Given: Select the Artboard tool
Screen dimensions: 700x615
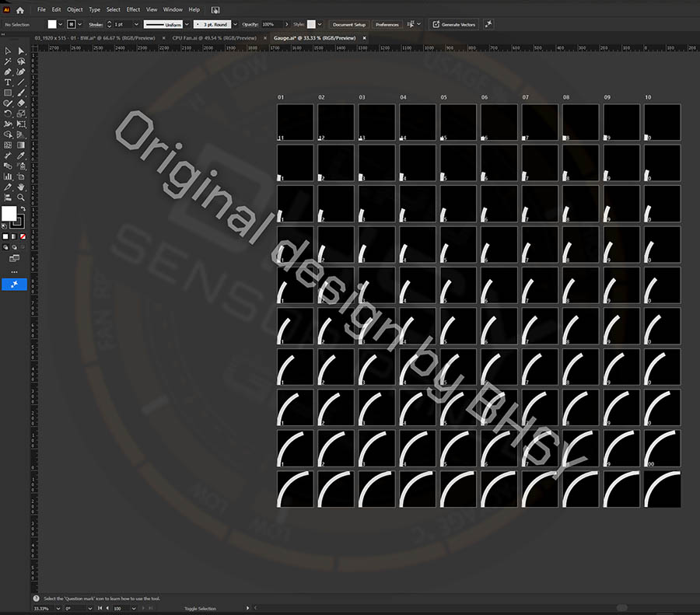Looking at the screenshot, I should coord(20,176).
